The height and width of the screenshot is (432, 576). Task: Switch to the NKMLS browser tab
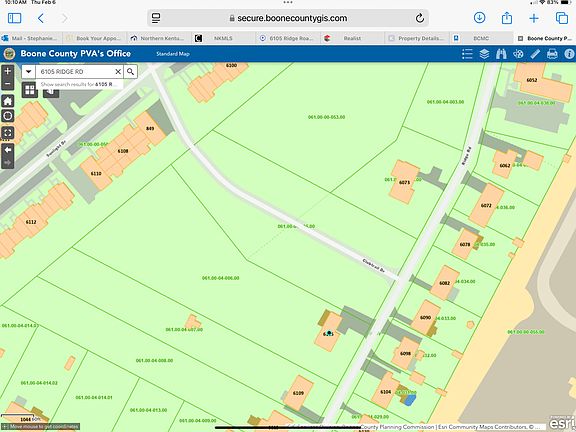point(223,38)
